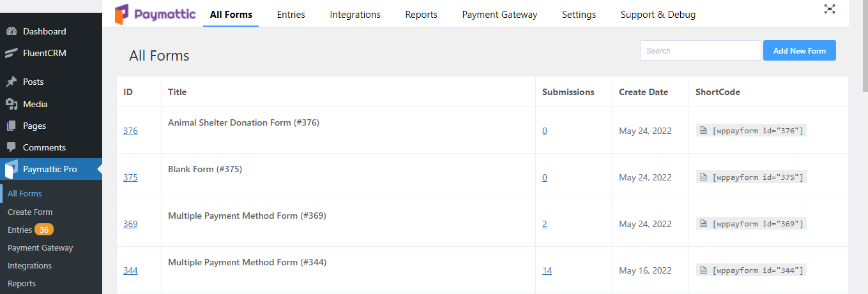
Task: Click the Pages sidebar icon
Action: coord(11,126)
